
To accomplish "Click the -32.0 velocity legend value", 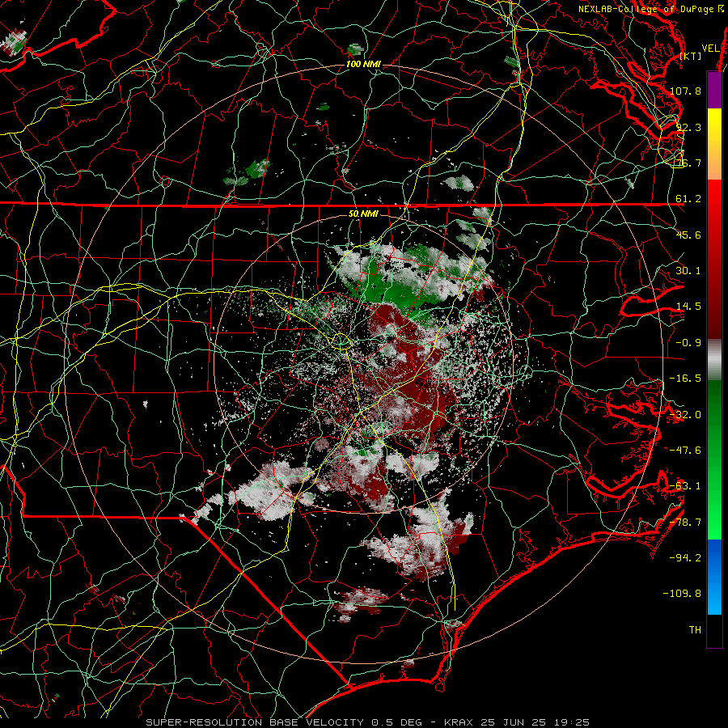I will (685, 415).
